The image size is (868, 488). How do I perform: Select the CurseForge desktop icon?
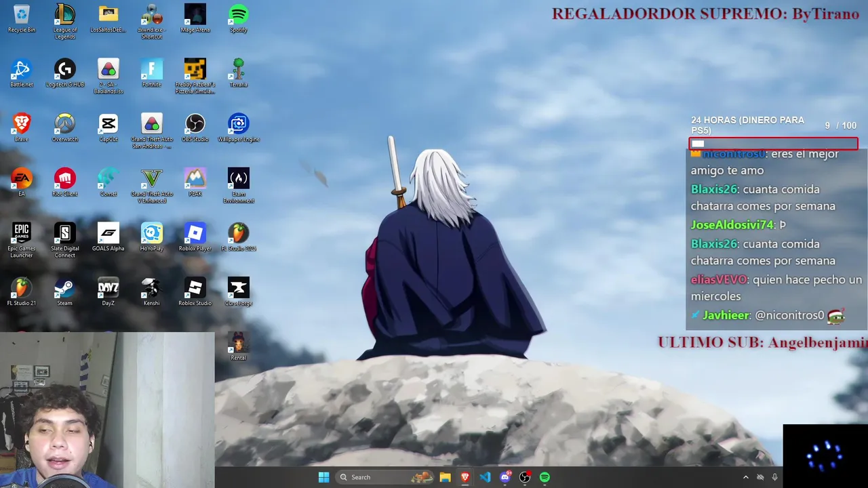239,292
